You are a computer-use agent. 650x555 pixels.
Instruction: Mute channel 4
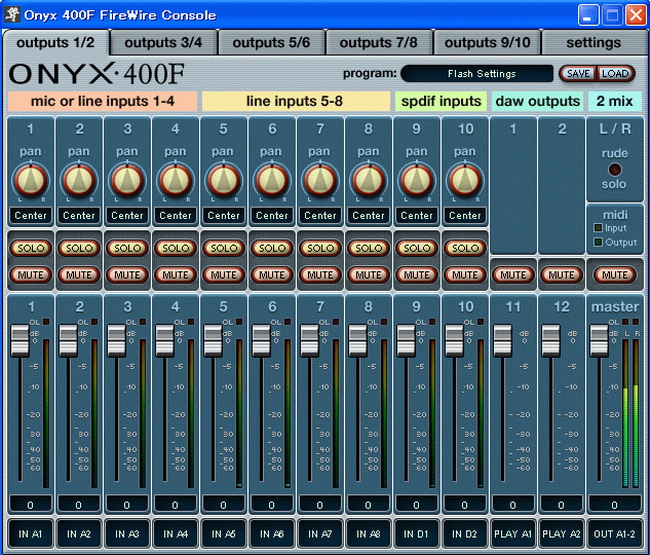point(175,275)
